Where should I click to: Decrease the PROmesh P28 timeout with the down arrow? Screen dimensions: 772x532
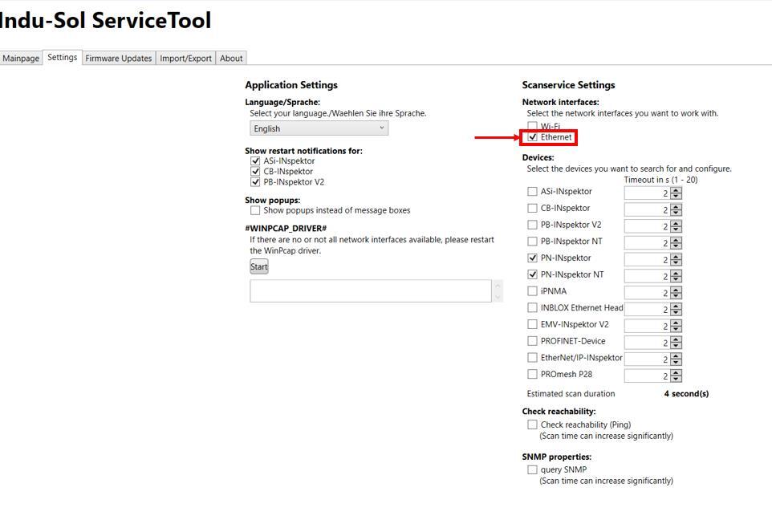point(677,379)
